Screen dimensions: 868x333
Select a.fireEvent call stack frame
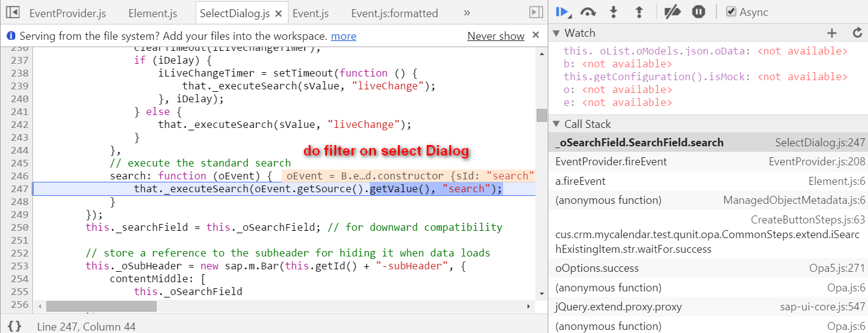coord(708,181)
